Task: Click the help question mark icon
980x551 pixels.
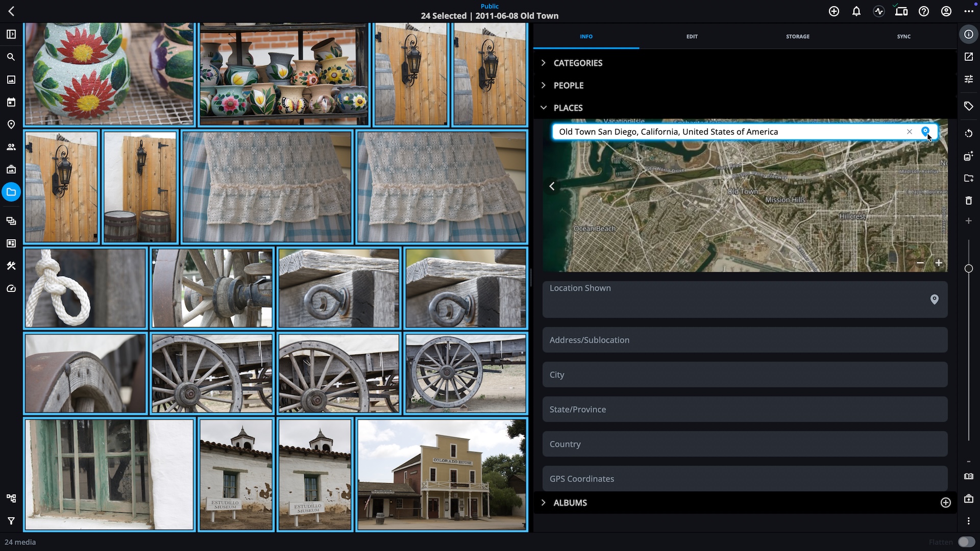Action: pos(924,11)
